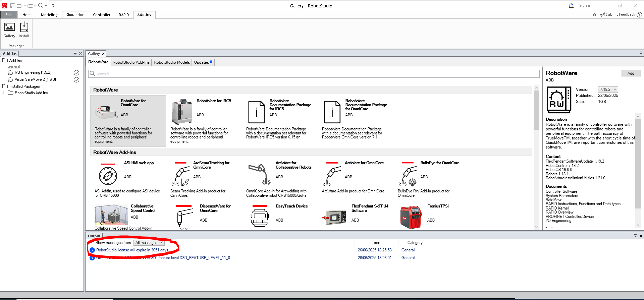Open the File menu
644x300 pixels.
(x=9, y=15)
